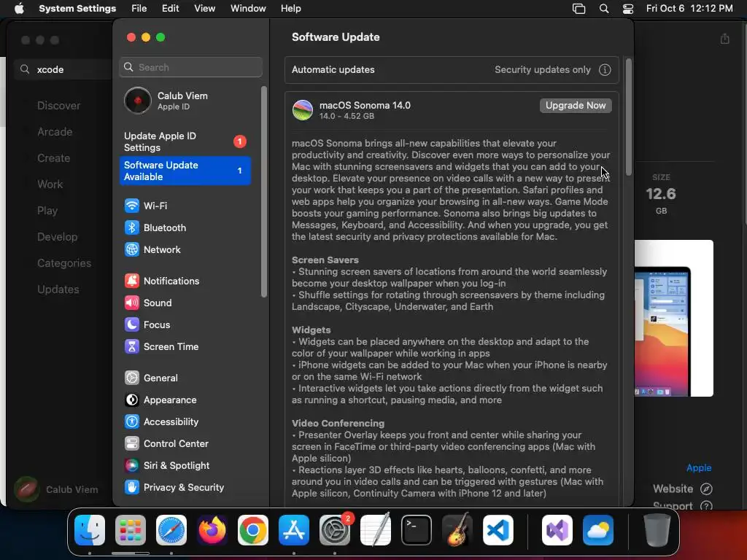Screen dimensions: 747x560
Task: Click the settings sidebar scrollbar
Action: (263, 192)
